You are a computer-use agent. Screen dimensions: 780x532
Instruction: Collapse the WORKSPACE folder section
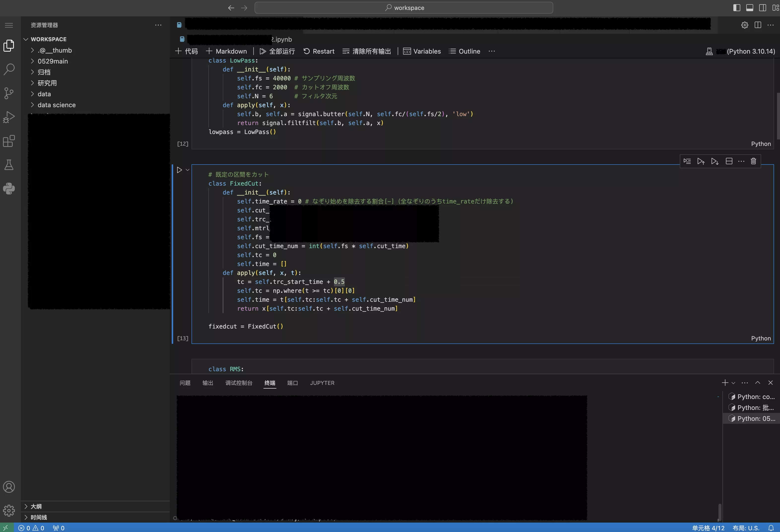click(95, 39)
